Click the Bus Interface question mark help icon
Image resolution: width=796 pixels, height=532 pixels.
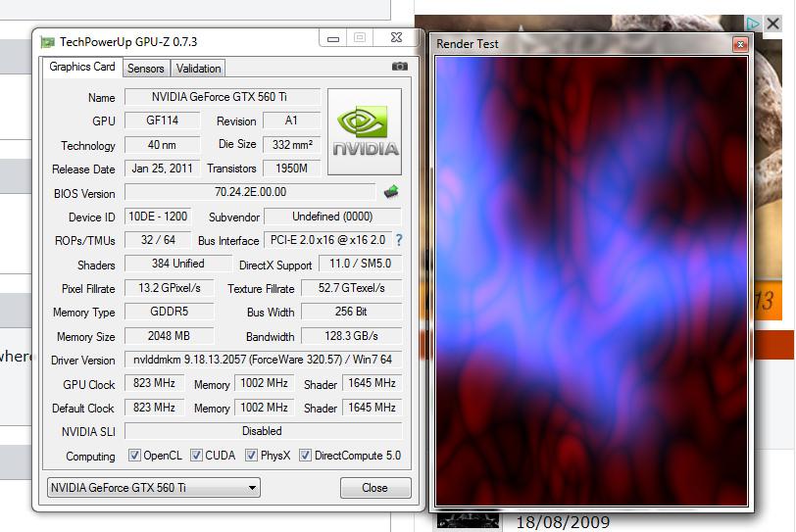coord(399,240)
